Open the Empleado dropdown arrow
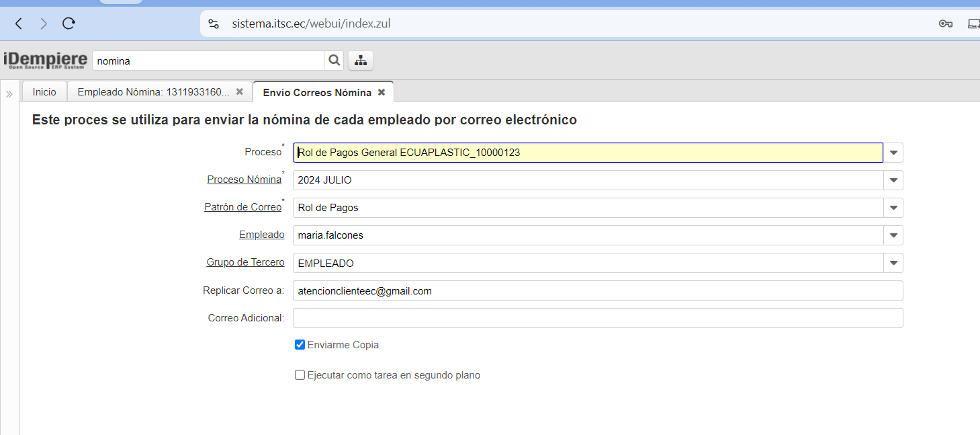Viewport: 980px width, 435px height. tap(893, 235)
